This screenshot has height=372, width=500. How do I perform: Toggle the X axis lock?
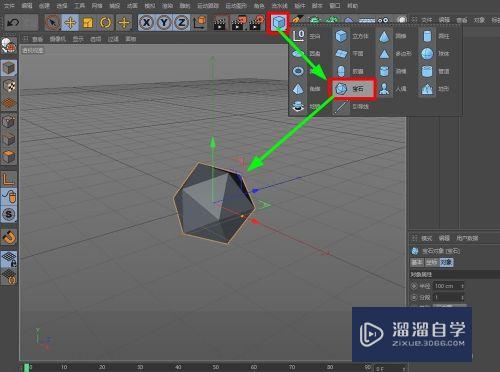tap(146, 23)
